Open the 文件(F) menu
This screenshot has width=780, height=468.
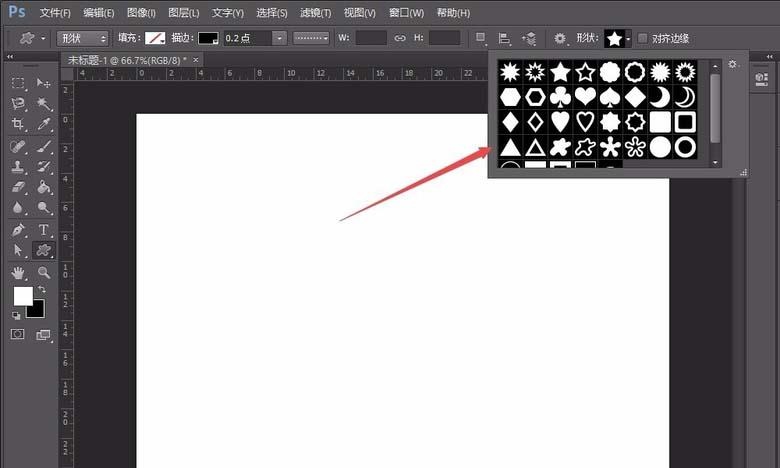tap(55, 13)
